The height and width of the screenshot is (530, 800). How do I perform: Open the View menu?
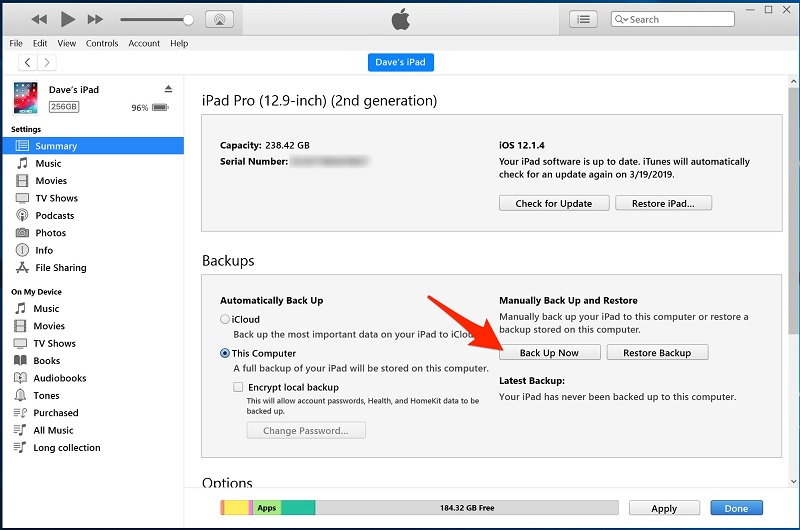coord(66,43)
